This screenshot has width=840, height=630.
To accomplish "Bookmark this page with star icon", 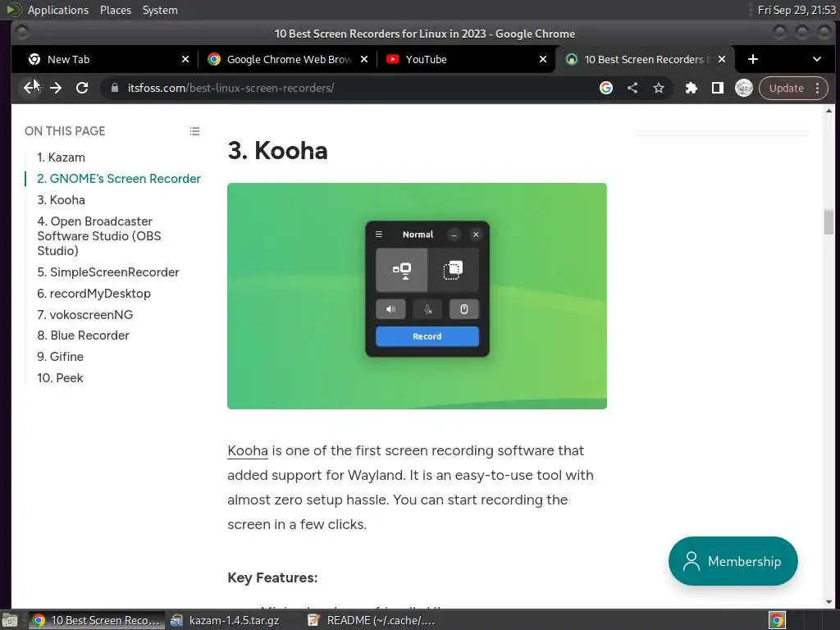I will pos(659,88).
